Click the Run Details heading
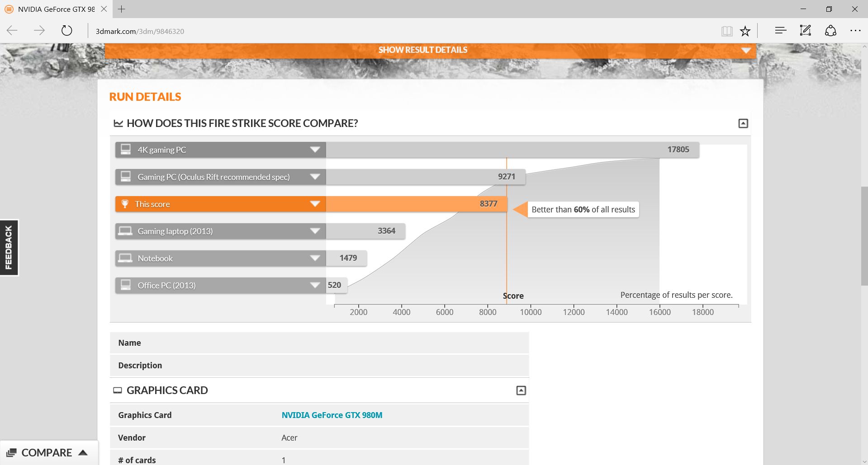The height and width of the screenshot is (465, 868). [x=145, y=97]
